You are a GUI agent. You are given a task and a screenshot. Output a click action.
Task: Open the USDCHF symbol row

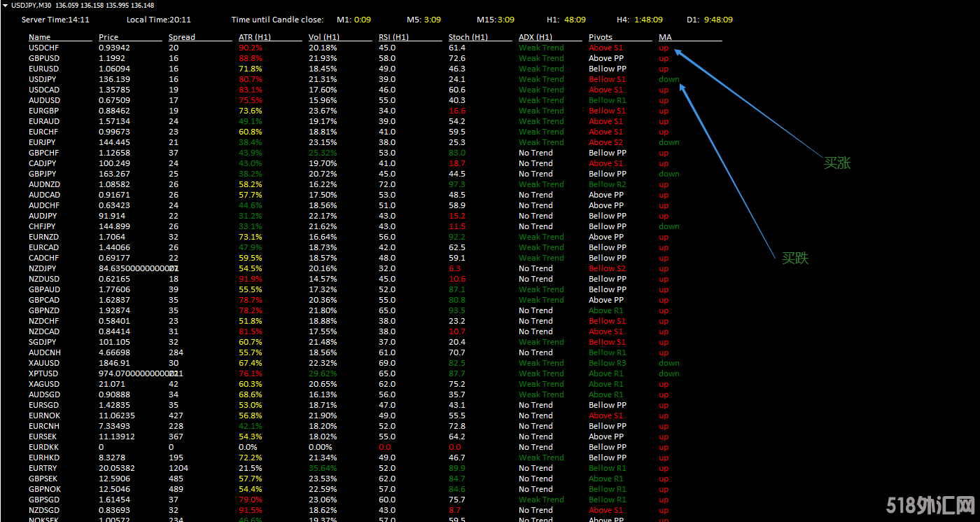(x=44, y=48)
